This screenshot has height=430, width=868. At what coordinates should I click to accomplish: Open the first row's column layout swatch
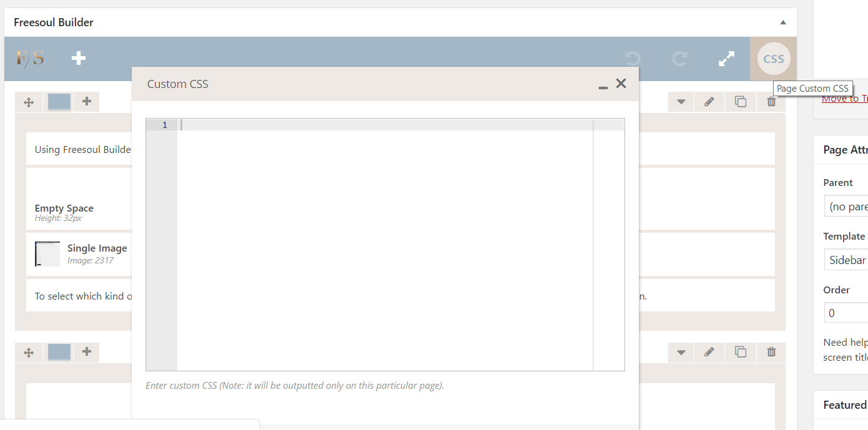click(x=59, y=102)
